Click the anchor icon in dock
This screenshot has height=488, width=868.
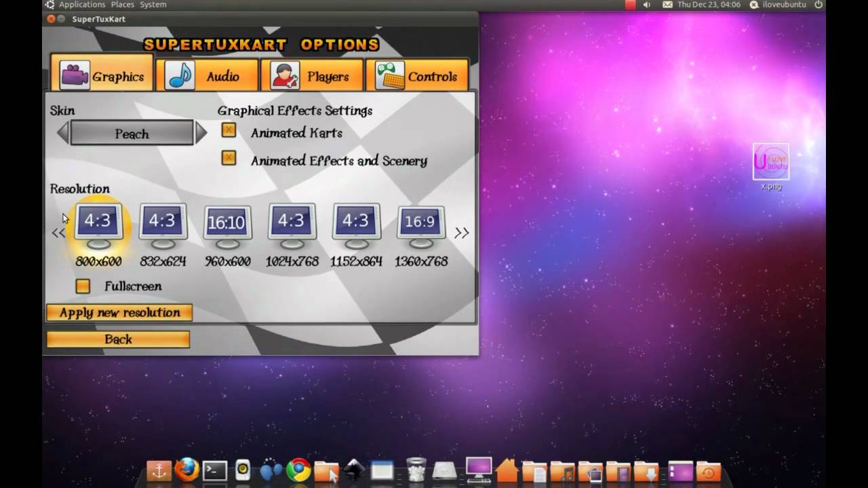[159, 470]
